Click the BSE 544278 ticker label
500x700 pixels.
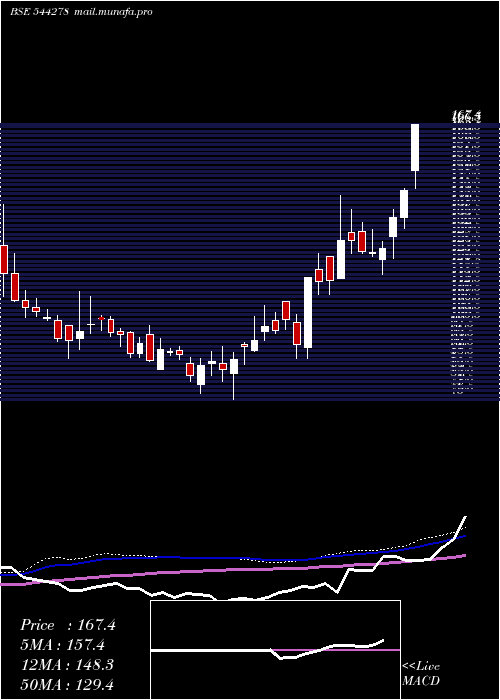point(39,12)
